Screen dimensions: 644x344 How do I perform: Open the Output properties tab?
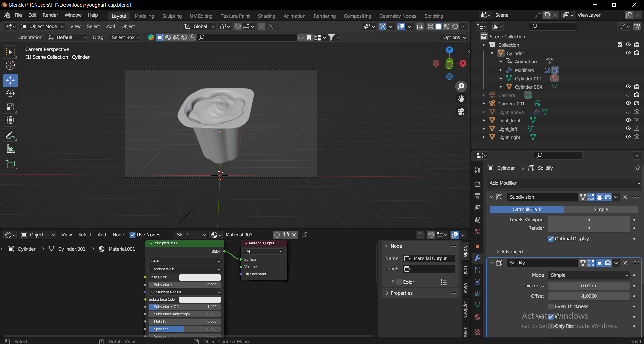click(477, 196)
